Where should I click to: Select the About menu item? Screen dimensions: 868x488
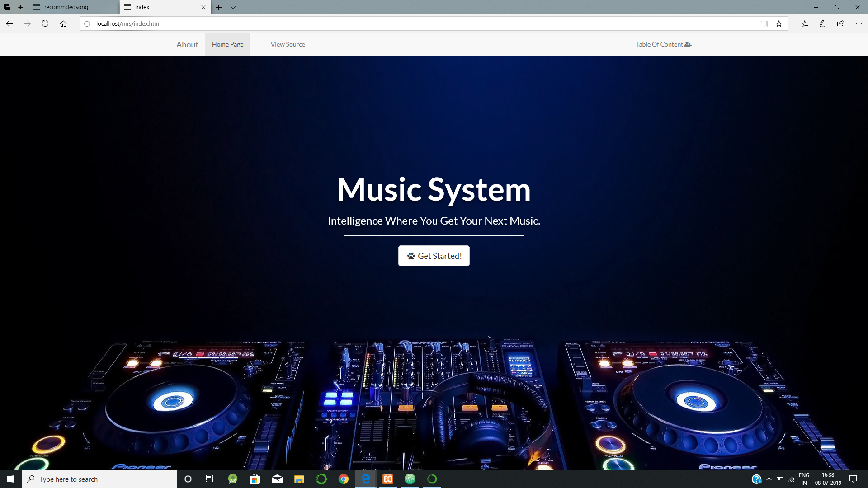coord(187,44)
